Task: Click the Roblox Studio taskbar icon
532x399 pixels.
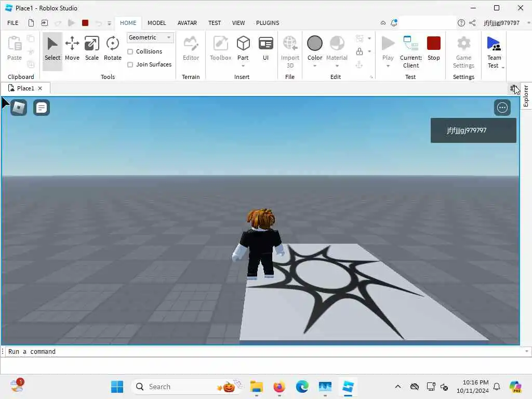Action: (x=348, y=387)
